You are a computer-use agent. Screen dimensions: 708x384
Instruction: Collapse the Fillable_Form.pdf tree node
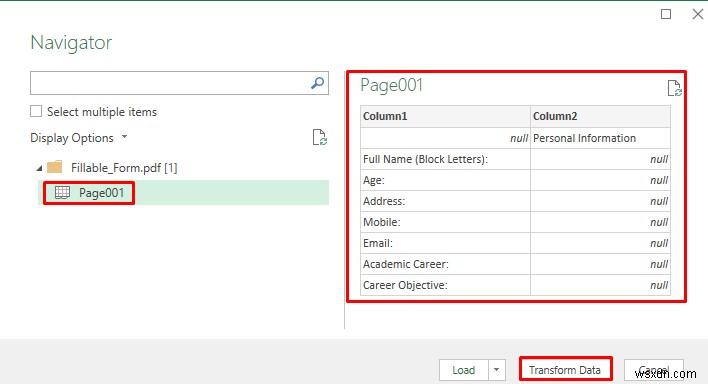pyautogui.click(x=39, y=168)
